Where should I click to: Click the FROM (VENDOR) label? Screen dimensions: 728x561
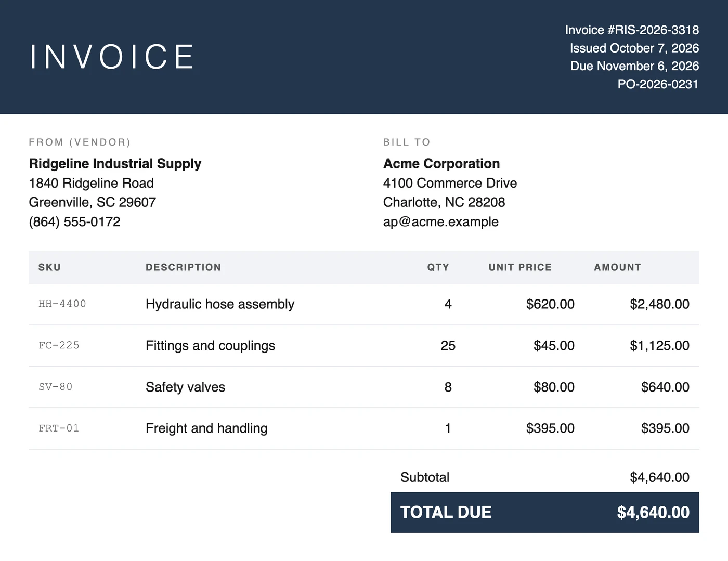80,142
